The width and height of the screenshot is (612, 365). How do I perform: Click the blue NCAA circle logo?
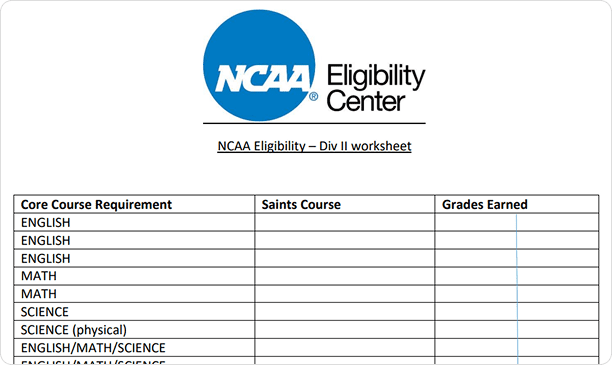(260, 65)
